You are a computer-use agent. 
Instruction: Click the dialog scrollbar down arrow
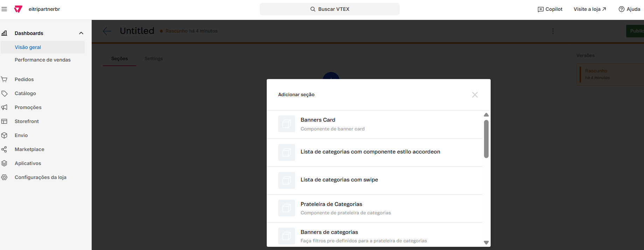486,242
